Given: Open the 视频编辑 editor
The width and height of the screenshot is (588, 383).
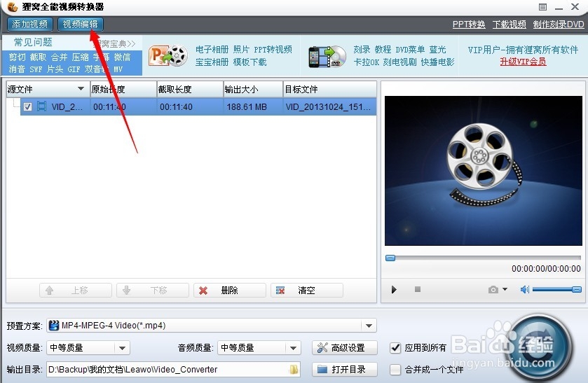Looking at the screenshot, I should coord(81,25).
